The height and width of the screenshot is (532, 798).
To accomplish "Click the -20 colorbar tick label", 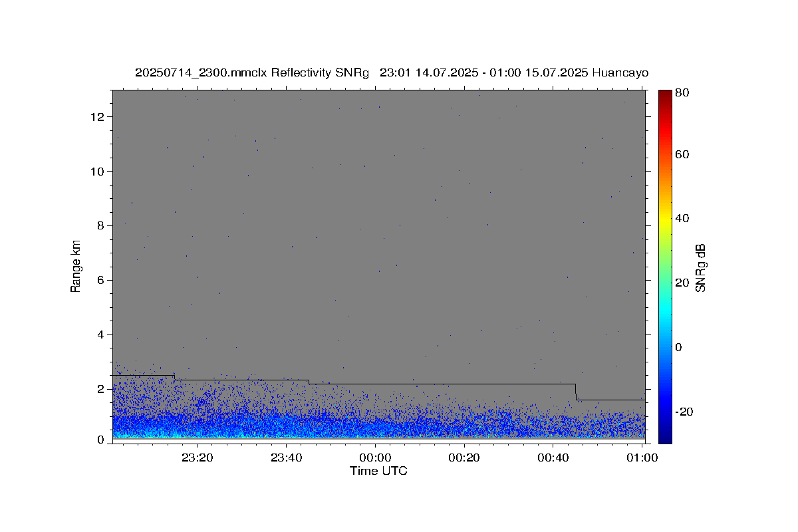I will [683, 412].
